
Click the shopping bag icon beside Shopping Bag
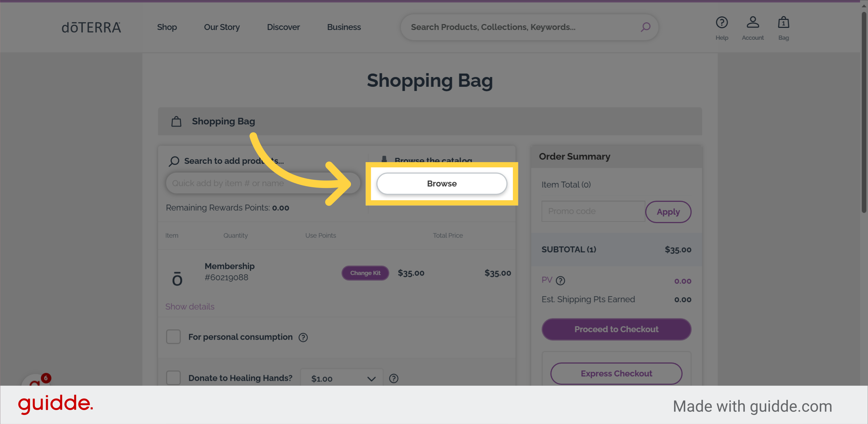[176, 121]
